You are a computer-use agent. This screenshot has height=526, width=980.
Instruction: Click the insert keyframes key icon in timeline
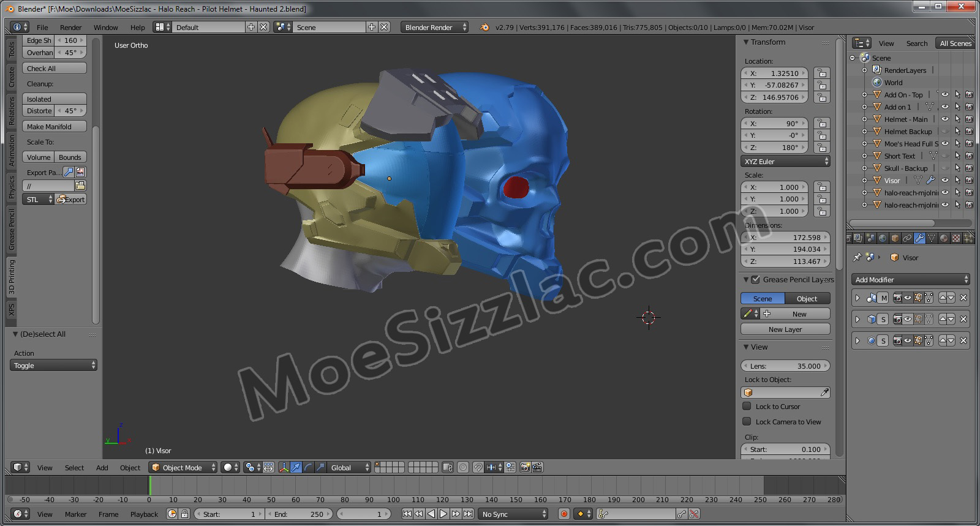pyautogui.click(x=682, y=514)
